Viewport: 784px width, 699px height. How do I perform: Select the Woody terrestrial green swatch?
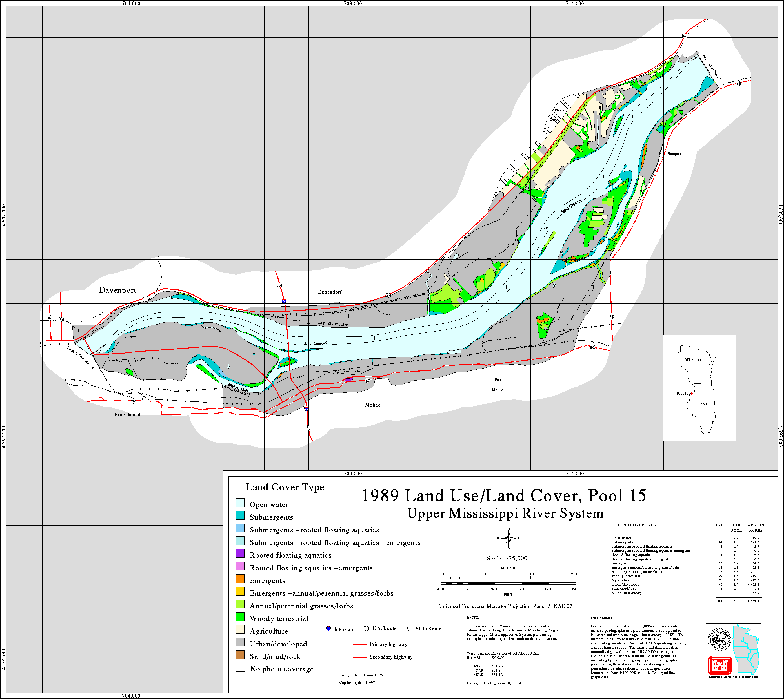coord(240,617)
